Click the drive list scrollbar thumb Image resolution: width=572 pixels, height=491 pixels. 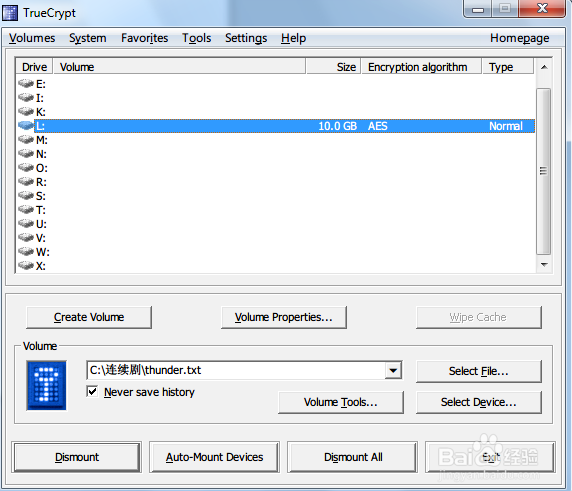tap(544, 171)
